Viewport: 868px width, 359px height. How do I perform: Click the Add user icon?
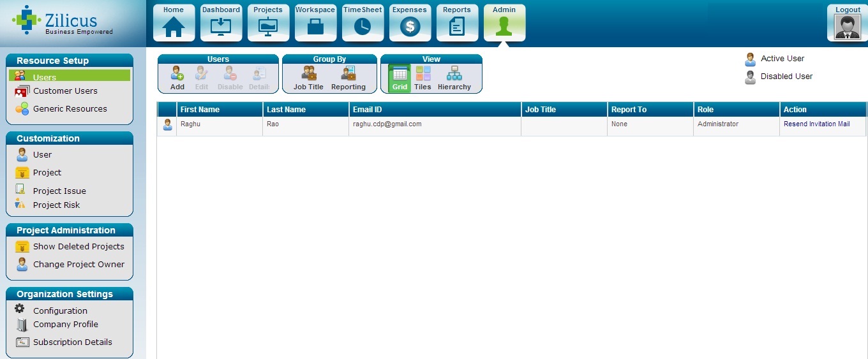[x=177, y=78]
